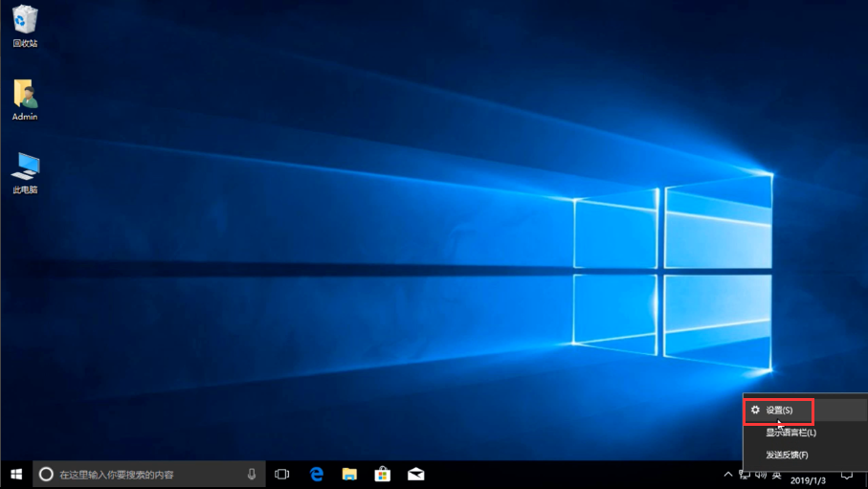Select 发送反馈(F) from the context menu

tap(787, 455)
